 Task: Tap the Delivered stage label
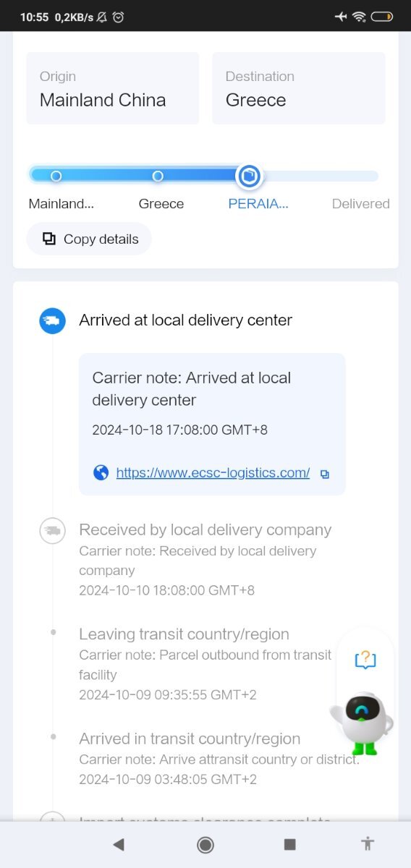coord(360,204)
